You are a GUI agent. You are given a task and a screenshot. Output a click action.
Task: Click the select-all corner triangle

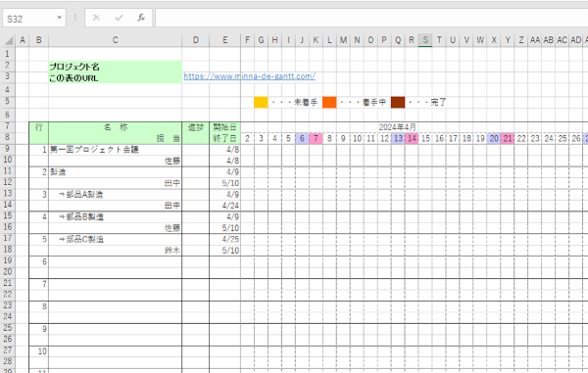pos(9,40)
